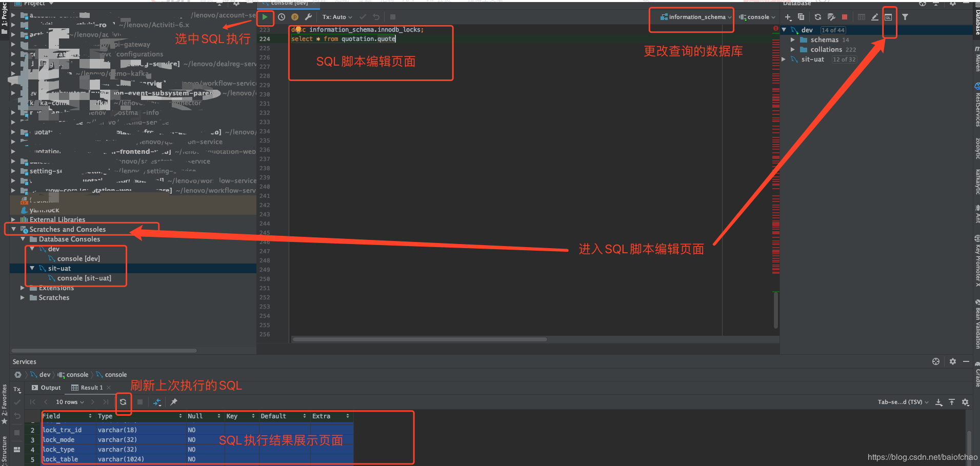Reload the Result 1 page
This screenshot has height=466, width=980.
click(123, 402)
